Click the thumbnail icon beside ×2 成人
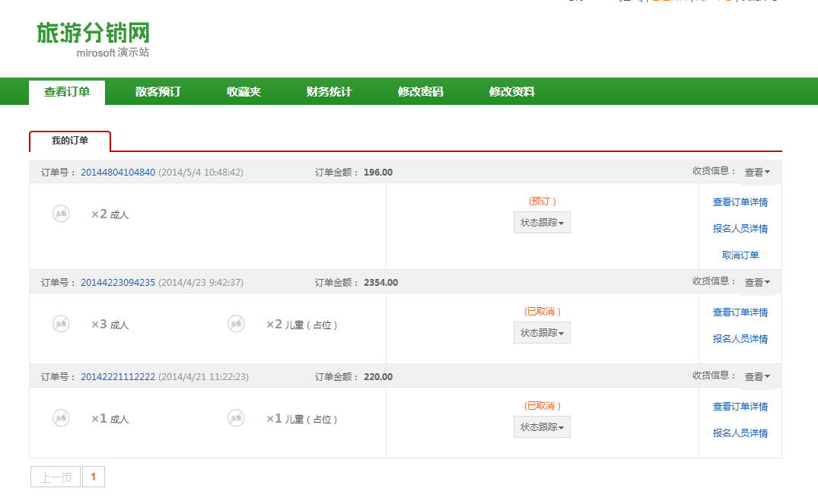Image resolution: width=818 pixels, height=504 pixels. 61,214
